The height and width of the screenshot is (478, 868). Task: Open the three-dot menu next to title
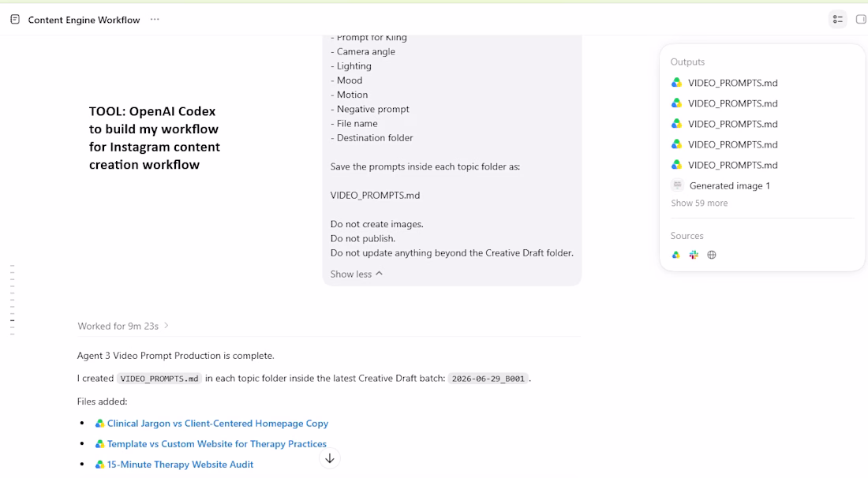(155, 20)
